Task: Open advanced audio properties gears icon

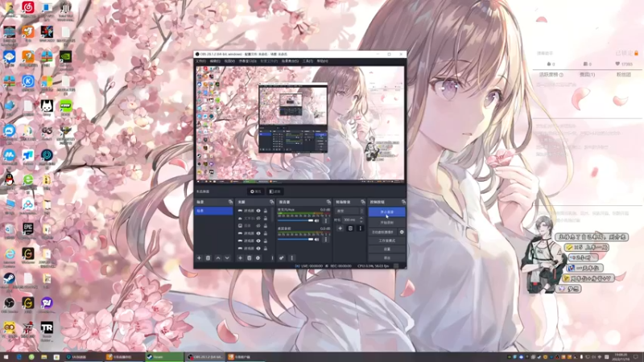Action: [282, 258]
